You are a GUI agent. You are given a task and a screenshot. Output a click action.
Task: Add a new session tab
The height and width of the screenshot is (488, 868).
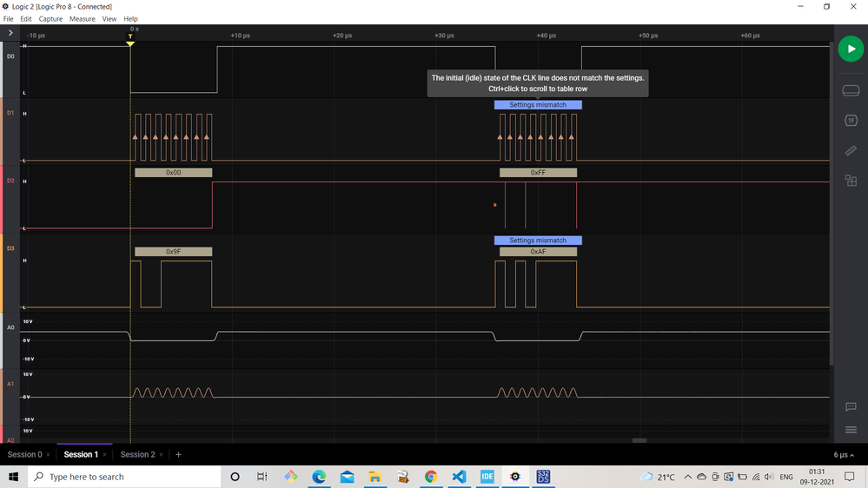click(178, 454)
